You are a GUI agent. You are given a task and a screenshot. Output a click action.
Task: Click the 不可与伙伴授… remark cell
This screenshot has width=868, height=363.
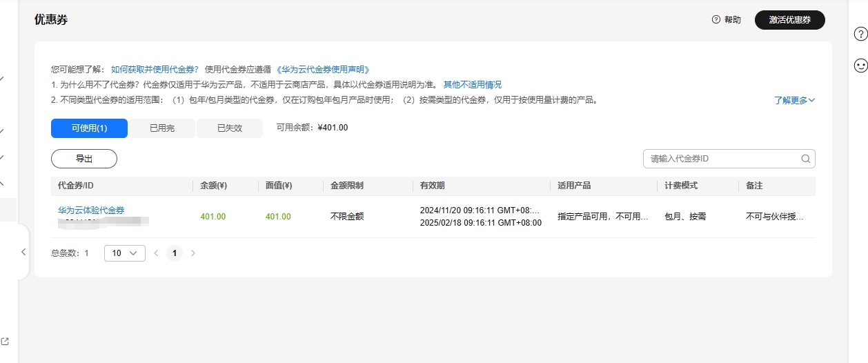[775, 217]
